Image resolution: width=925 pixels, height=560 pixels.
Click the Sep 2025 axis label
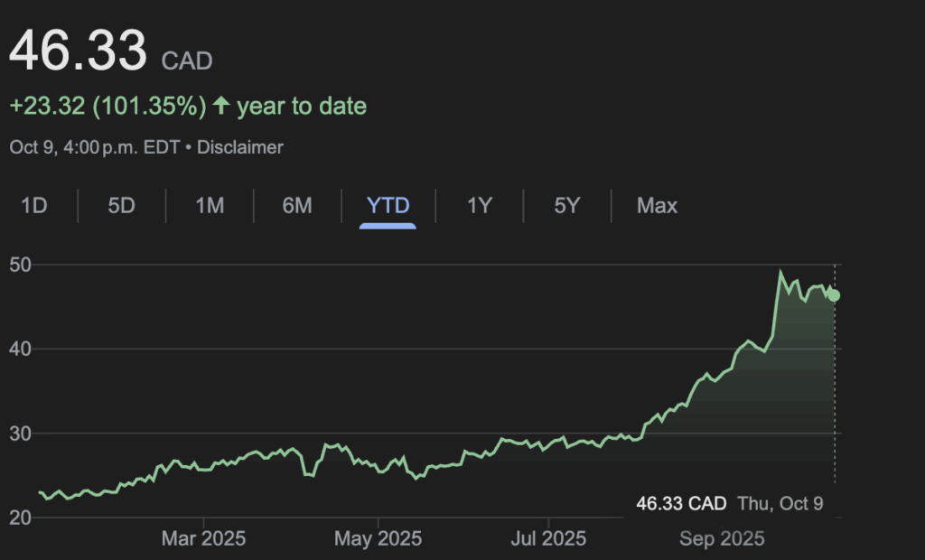(x=721, y=539)
